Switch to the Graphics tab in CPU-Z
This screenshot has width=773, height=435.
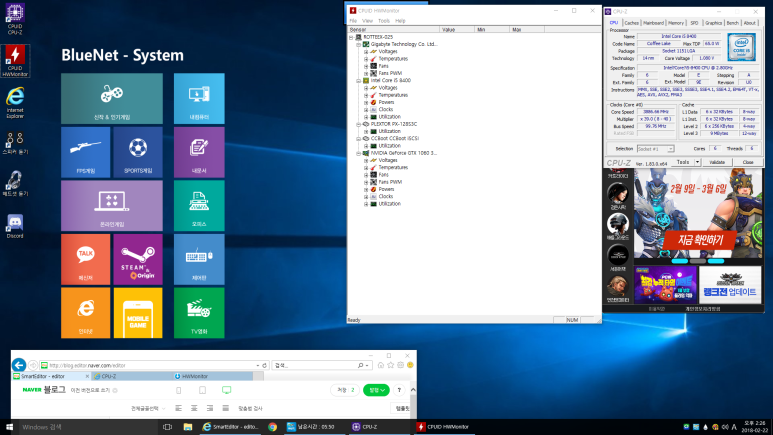coord(713,23)
